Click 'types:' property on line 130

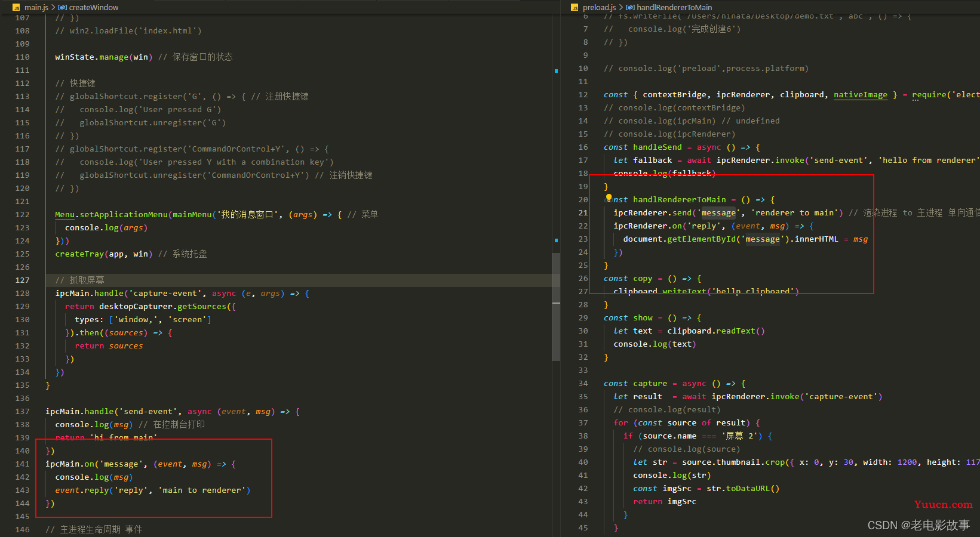(89, 320)
